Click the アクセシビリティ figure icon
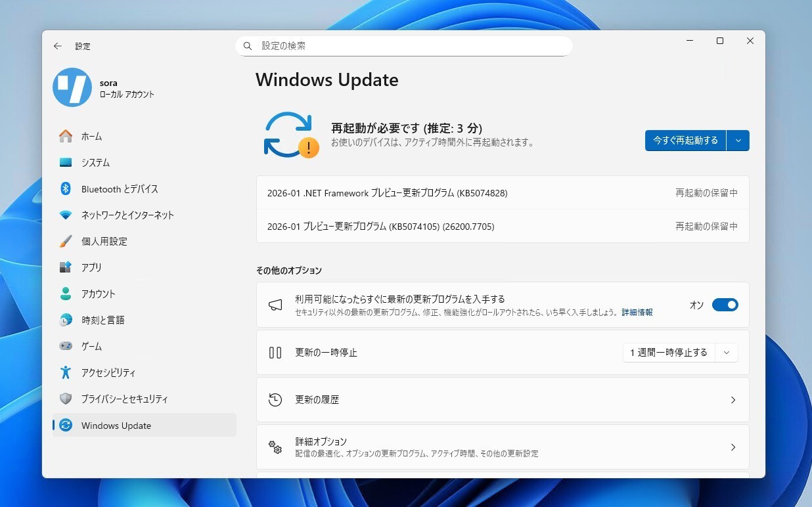 point(66,372)
